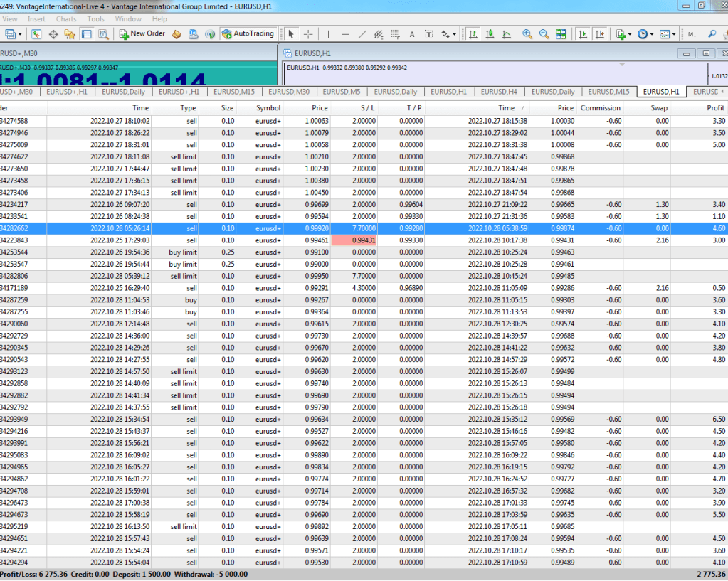Switch to the EURUSD,H4 chart tab
The width and height of the screenshot is (728, 581).
(x=498, y=92)
